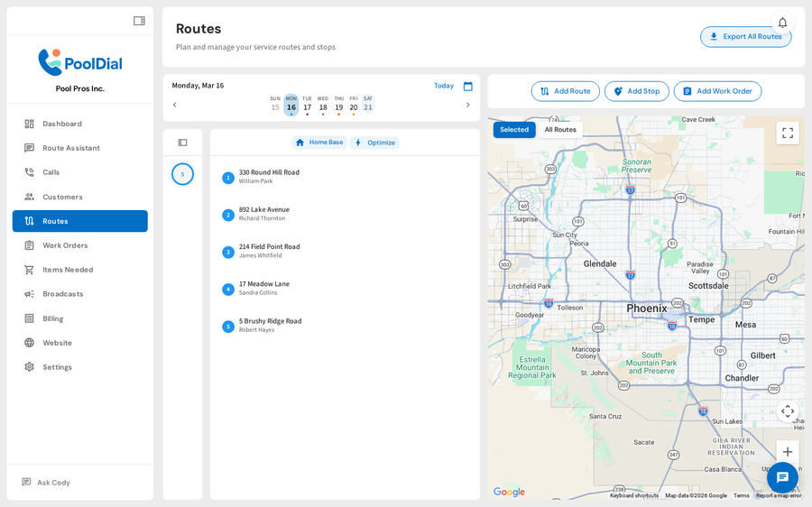Switch map to Selected routes
Image resolution: width=812 pixels, height=507 pixels.
click(x=514, y=130)
